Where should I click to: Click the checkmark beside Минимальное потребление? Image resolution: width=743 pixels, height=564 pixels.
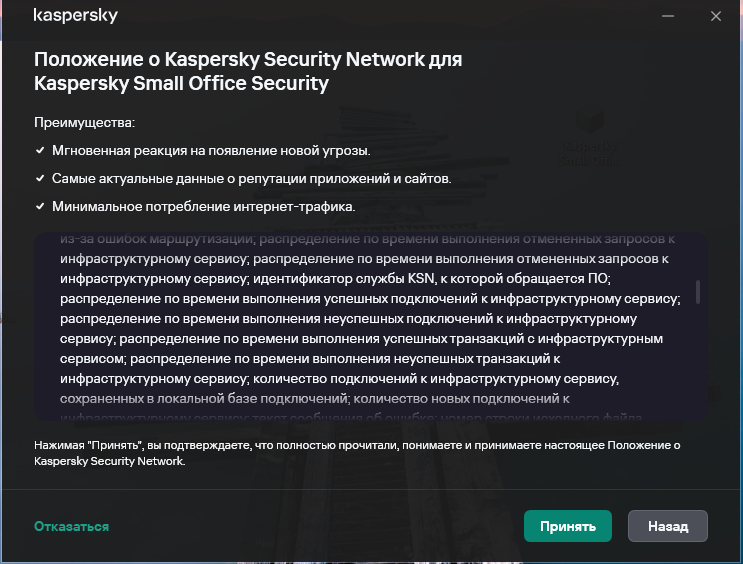pos(40,206)
